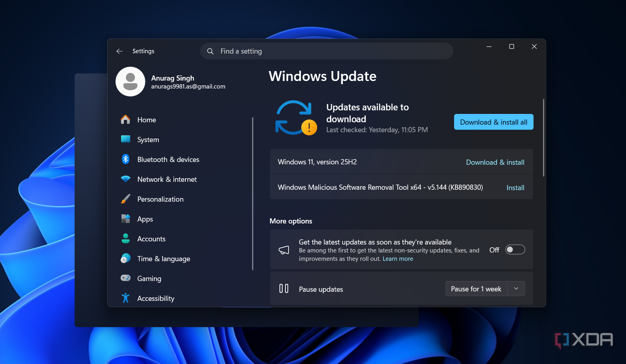Click Pause for 1 week button
This screenshot has height=364, width=626.
[x=476, y=289]
